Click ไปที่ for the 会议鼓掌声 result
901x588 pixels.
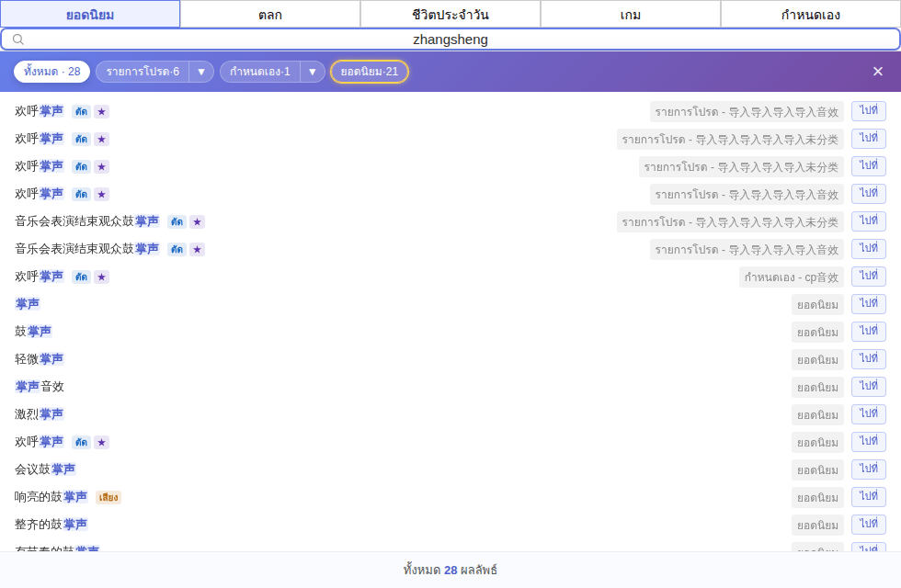pyautogui.click(x=868, y=469)
